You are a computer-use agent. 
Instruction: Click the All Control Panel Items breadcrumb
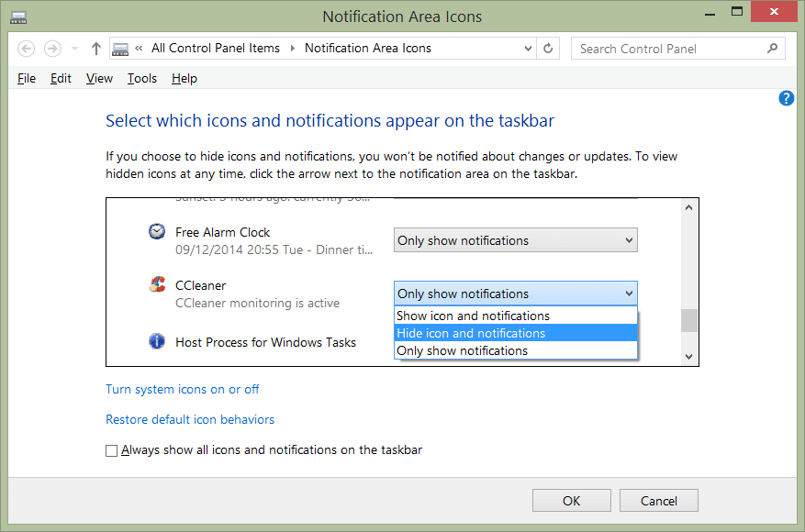pyautogui.click(x=216, y=49)
